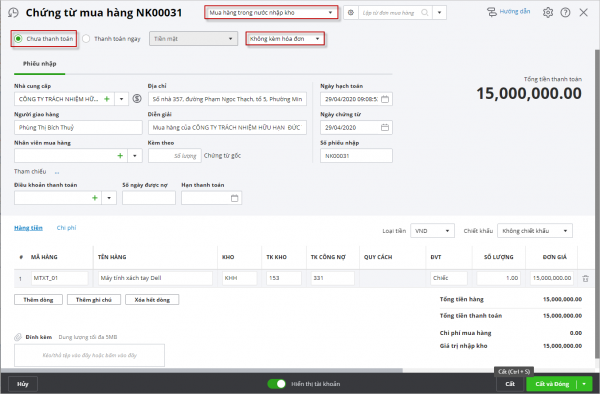Viewport: 600px width, 394px height.
Task: Switch to the Chi phí tab
Action: (x=67, y=228)
